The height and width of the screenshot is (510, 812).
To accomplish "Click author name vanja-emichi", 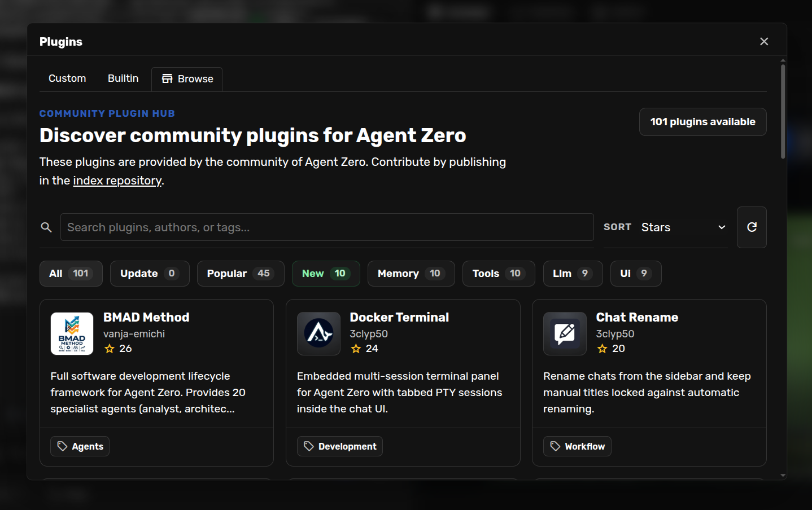I will [x=134, y=334].
